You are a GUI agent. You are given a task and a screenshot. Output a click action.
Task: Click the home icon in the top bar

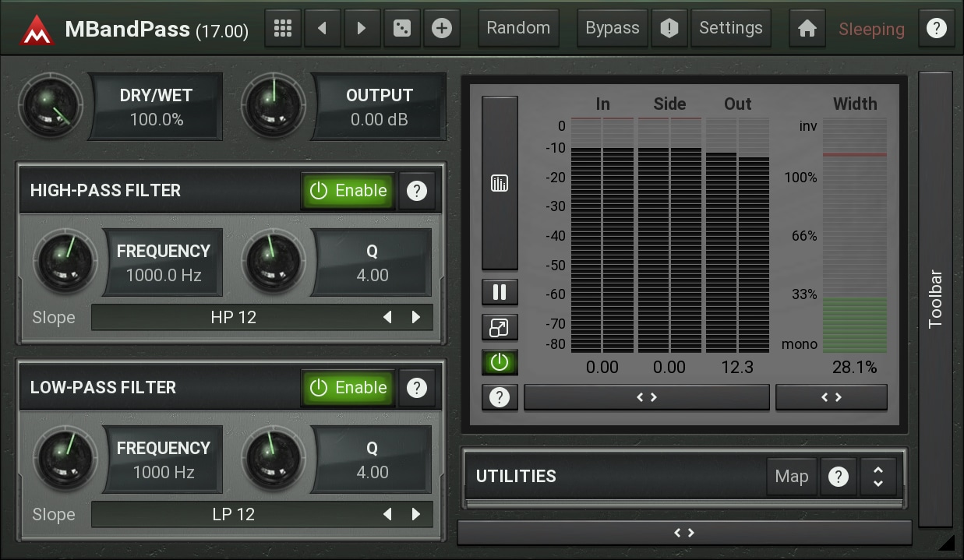pos(807,29)
